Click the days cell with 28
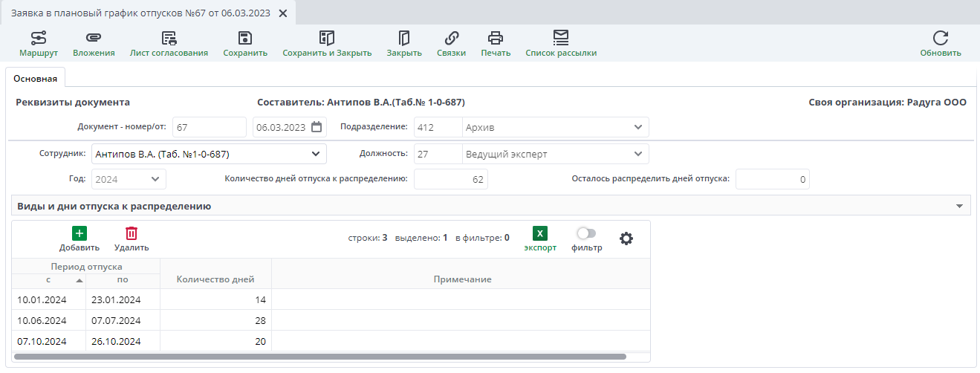980x373 pixels. click(215, 320)
